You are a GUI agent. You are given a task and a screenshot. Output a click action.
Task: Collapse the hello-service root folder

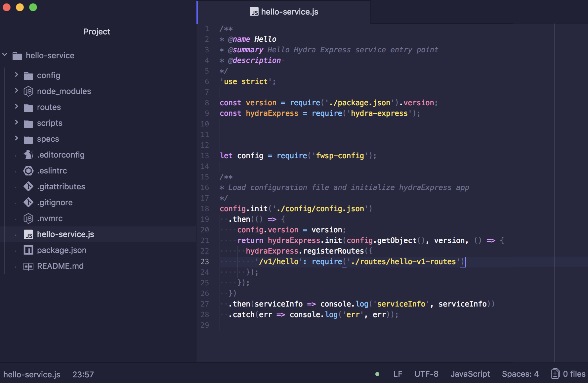[x=5, y=55]
